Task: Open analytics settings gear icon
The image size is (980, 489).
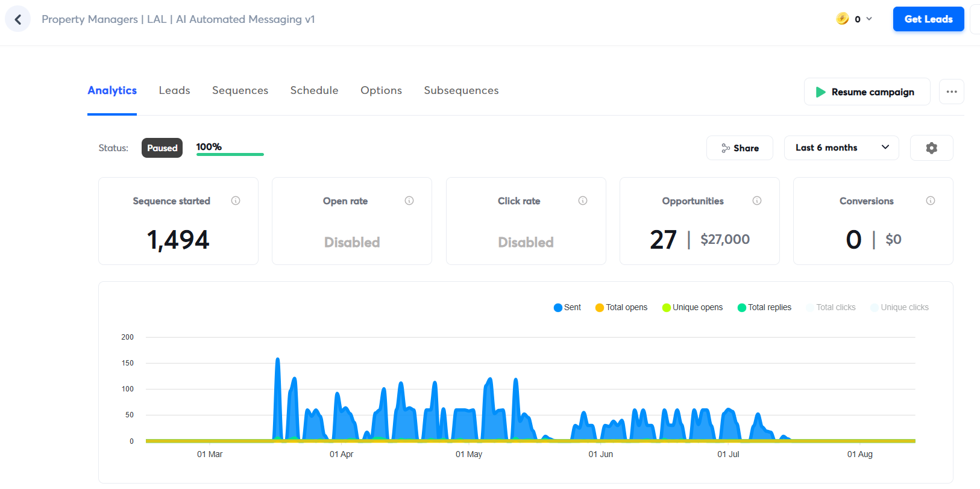Action: pos(931,148)
